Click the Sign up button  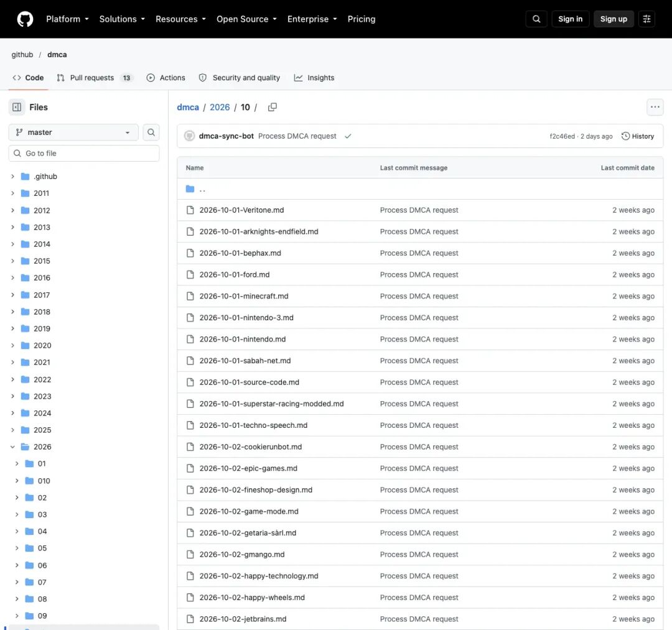tap(614, 19)
